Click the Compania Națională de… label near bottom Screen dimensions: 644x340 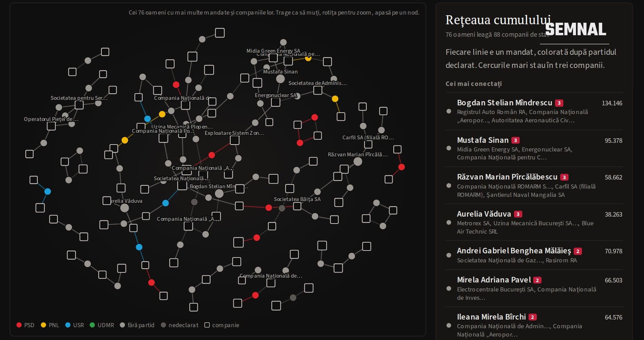[x=271, y=276]
